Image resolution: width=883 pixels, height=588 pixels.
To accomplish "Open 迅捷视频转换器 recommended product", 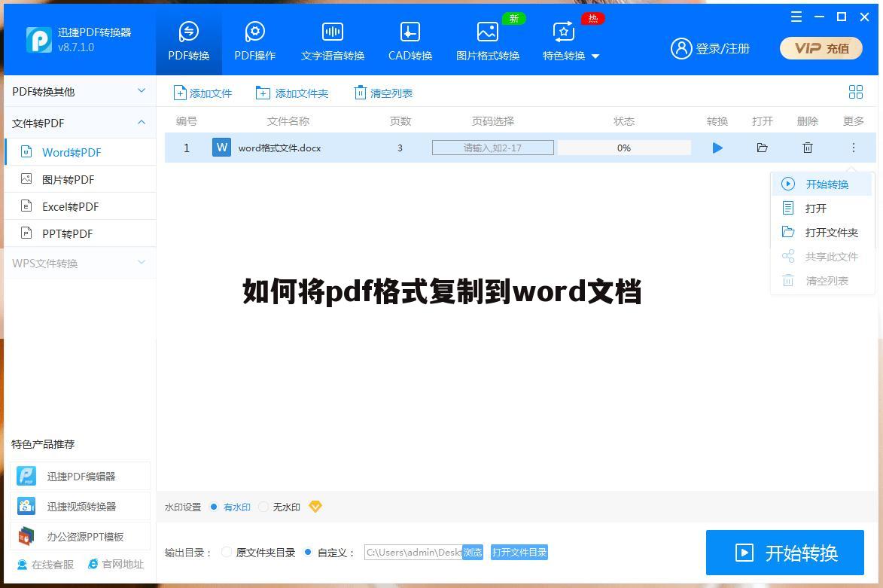I will point(80,507).
